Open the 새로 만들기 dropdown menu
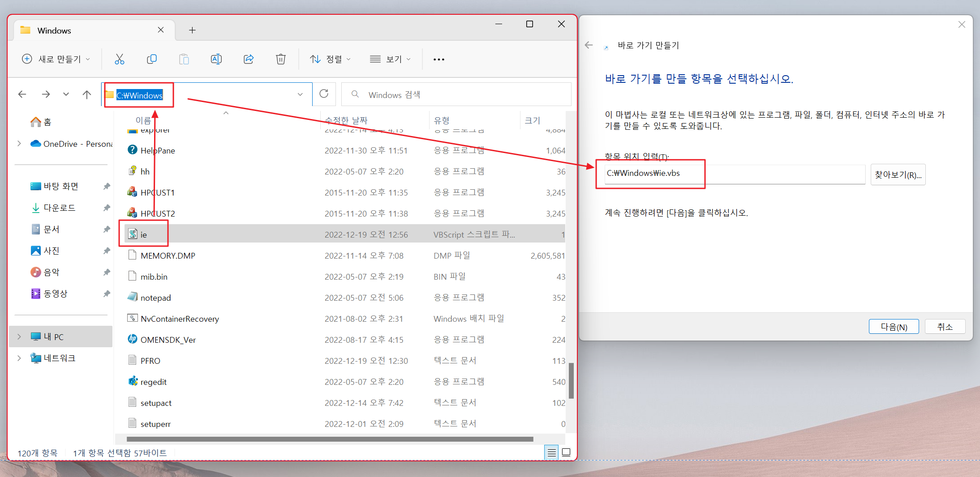The height and width of the screenshot is (477, 980). [56, 59]
